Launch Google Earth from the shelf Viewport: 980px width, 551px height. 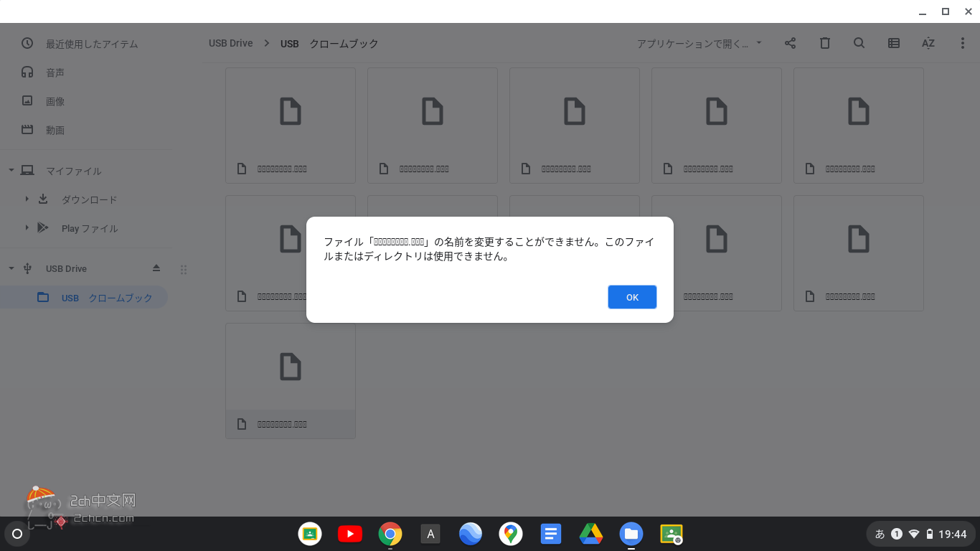[471, 534]
